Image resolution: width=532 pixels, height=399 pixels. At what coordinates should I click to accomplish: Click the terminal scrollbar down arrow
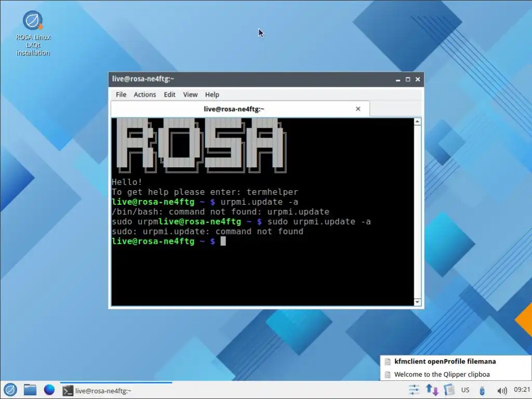(x=417, y=302)
